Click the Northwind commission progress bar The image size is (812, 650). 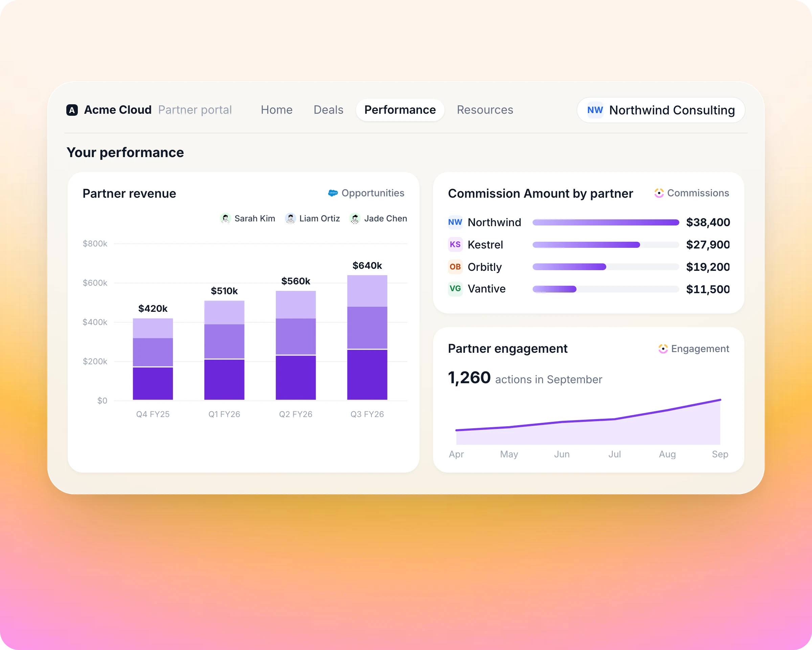coord(606,222)
